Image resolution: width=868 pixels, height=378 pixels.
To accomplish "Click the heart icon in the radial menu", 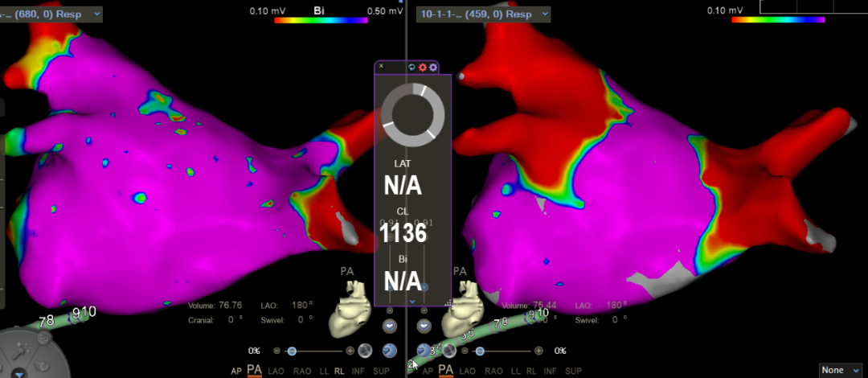I will coord(42,367).
